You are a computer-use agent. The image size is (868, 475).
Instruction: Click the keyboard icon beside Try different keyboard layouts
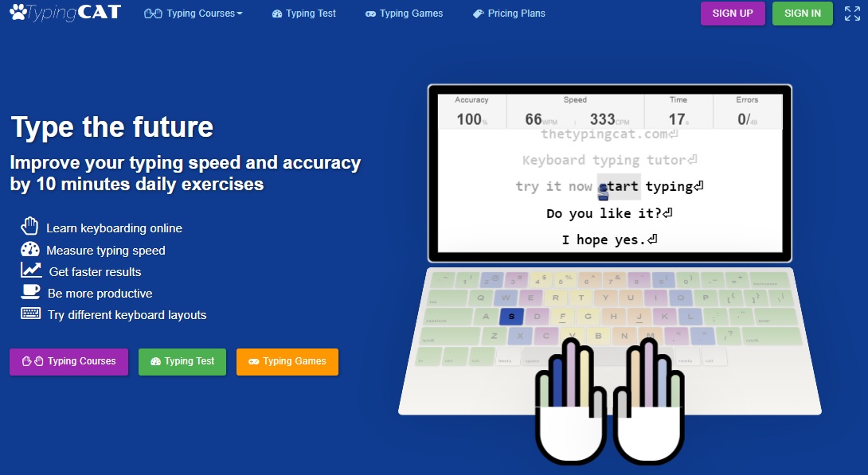tap(30, 313)
